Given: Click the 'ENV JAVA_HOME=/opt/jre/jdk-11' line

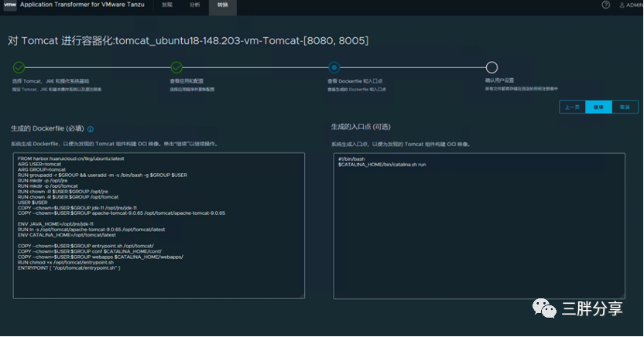Looking at the screenshot, I should tap(56, 224).
